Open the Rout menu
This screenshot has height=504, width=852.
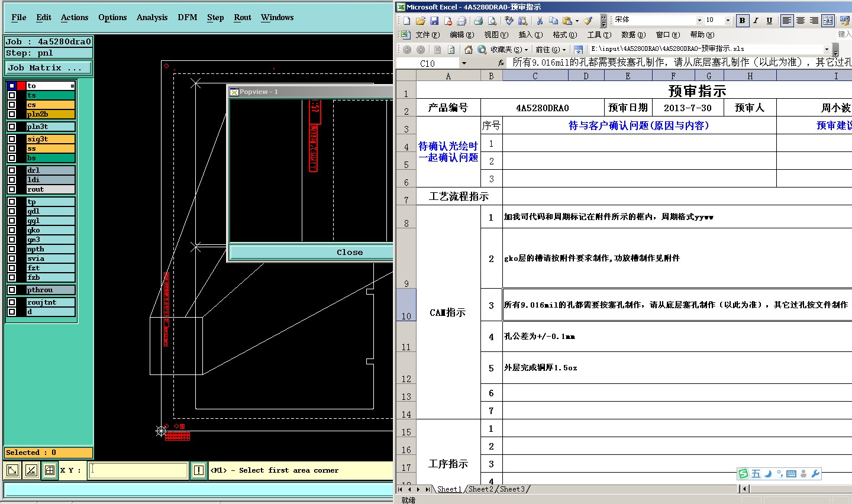[243, 17]
